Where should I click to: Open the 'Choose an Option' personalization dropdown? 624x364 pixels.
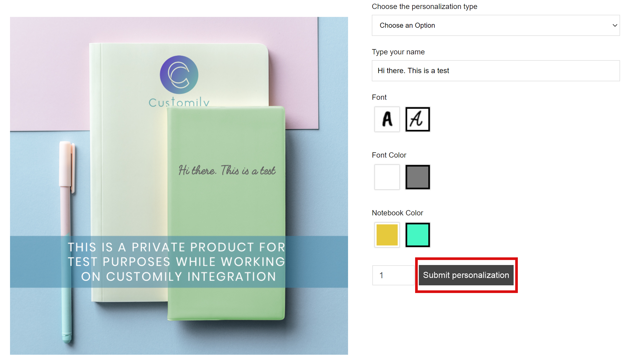click(x=495, y=25)
